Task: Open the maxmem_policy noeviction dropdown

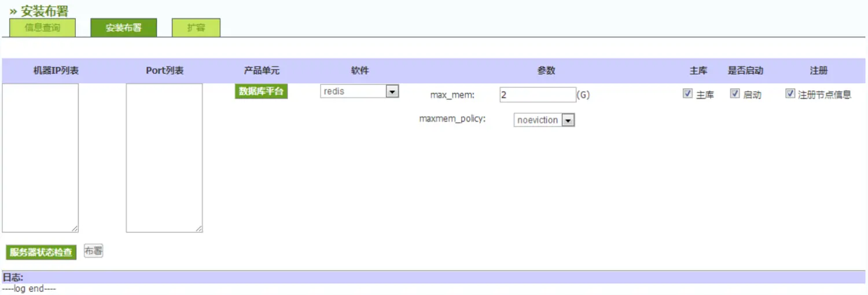Action: (544, 120)
